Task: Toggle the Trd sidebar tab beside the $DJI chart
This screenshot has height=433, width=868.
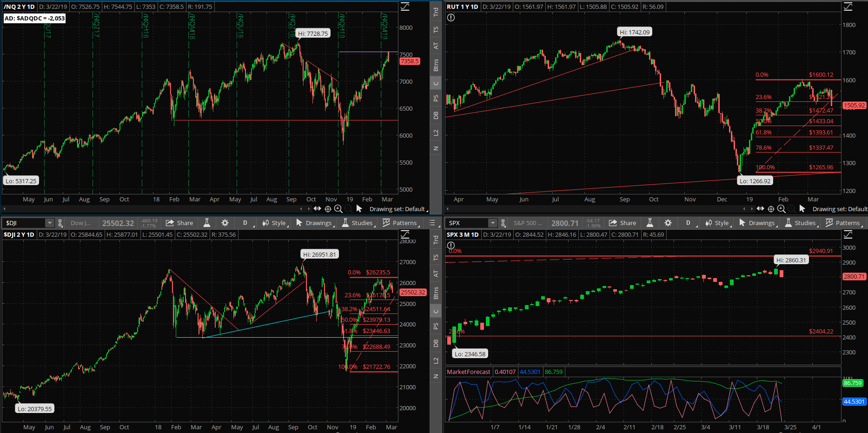Action: pyautogui.click(x=436, y=240)
